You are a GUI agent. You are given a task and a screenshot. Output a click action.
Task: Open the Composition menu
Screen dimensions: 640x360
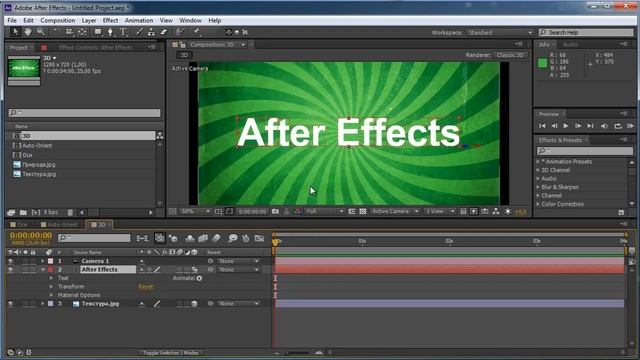point(58,20)
